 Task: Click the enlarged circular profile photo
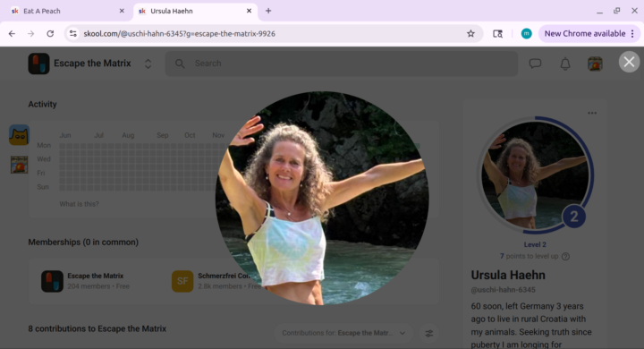pyautogui.click(x=322, y=198)
